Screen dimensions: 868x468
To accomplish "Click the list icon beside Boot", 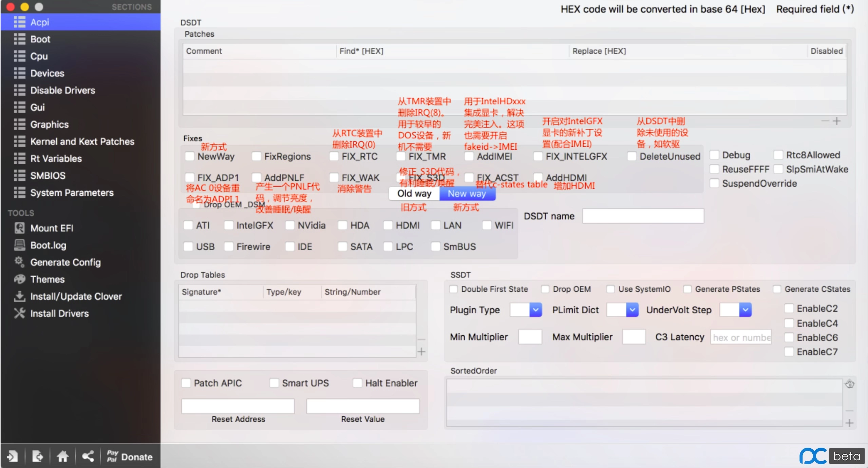I will (x=19, y=39).
